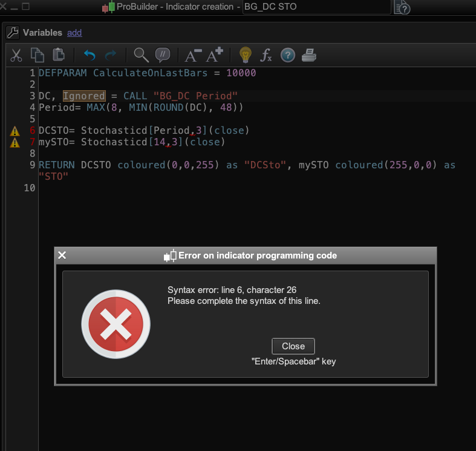Click the candlestick icon beside ProBuilder title

108,7
